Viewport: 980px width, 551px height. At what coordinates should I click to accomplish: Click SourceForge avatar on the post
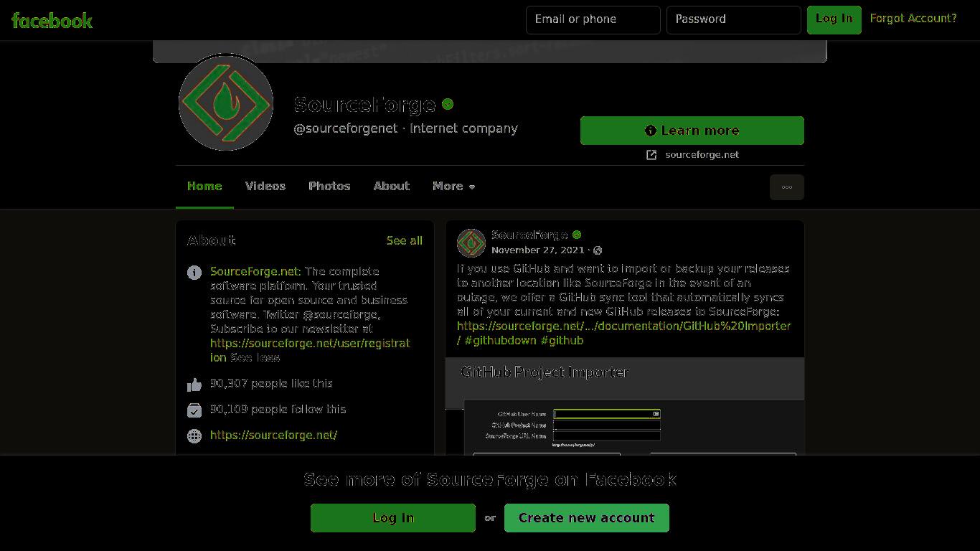471,242
